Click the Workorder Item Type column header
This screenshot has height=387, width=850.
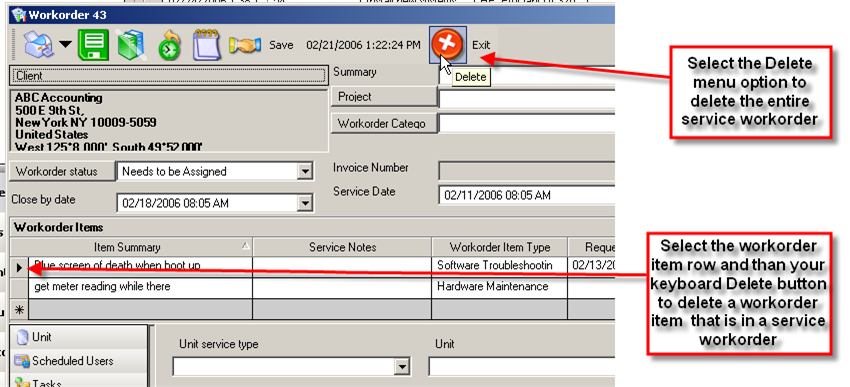[x=499, y=247]
